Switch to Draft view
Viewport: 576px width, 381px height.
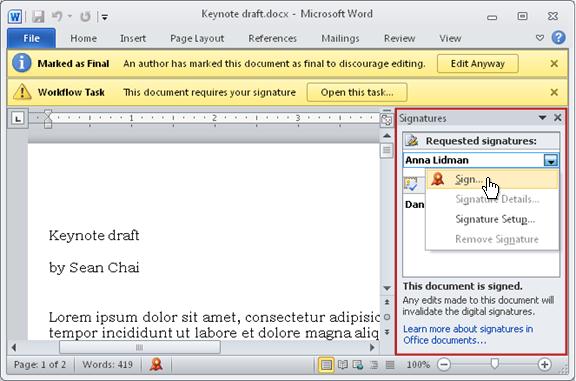(x=390, y=365)
